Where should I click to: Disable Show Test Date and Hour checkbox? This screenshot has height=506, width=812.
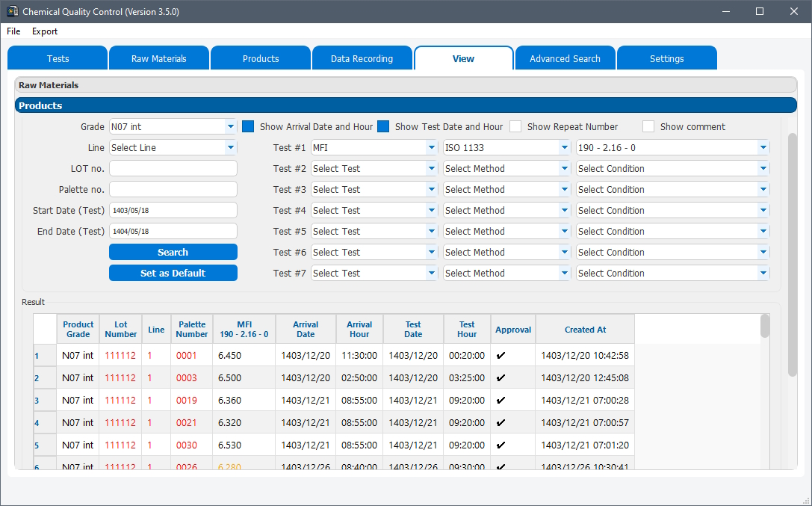384,127
